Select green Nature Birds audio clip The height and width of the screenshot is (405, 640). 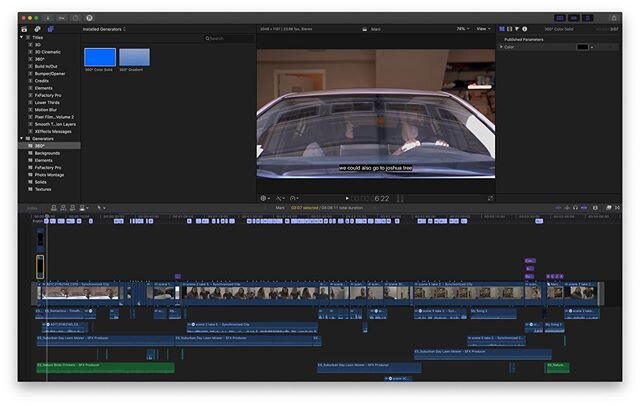pyautogui.click(x=105, y=367)
